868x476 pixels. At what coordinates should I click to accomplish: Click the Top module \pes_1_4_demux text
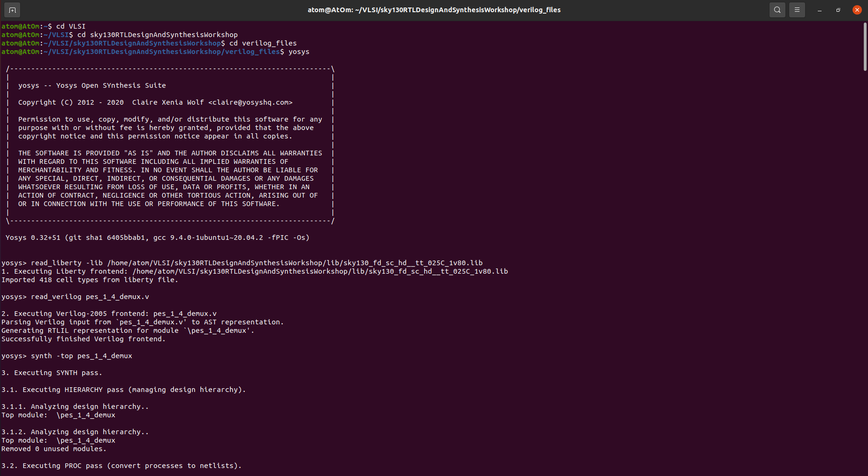(x=58, y=415)
